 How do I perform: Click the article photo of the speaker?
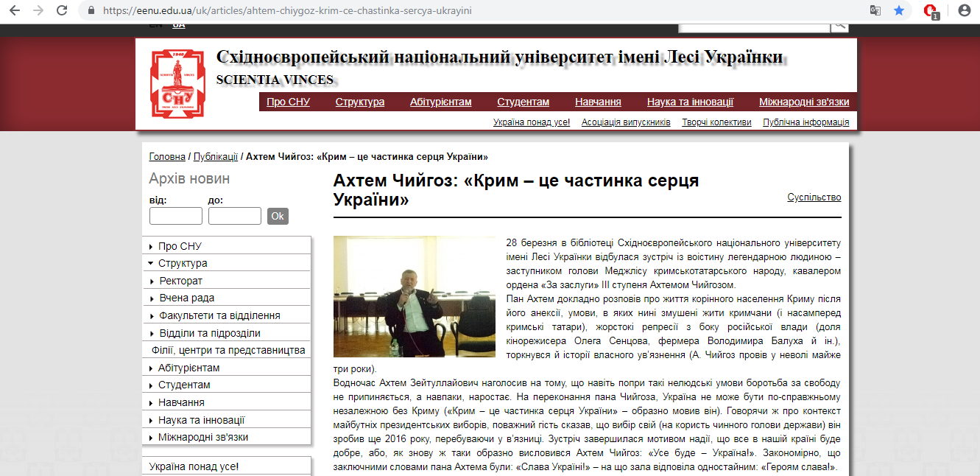coord(415,296)
